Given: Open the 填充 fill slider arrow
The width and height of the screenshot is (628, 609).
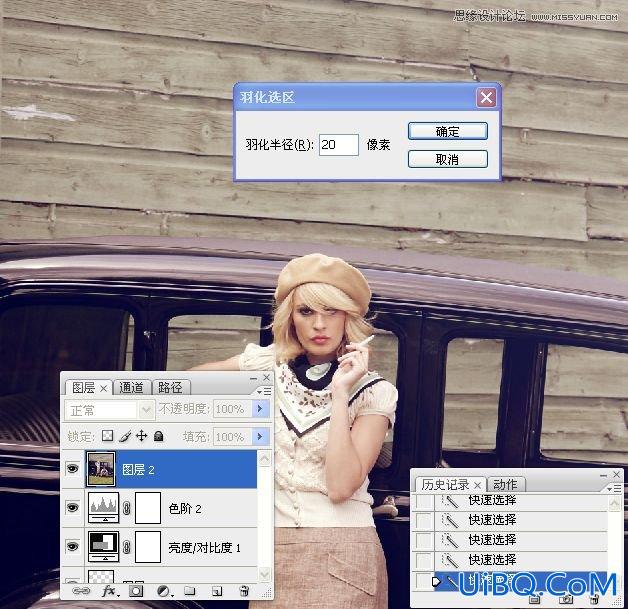Looking at the screenshot, I should click(x=260, y=436).
